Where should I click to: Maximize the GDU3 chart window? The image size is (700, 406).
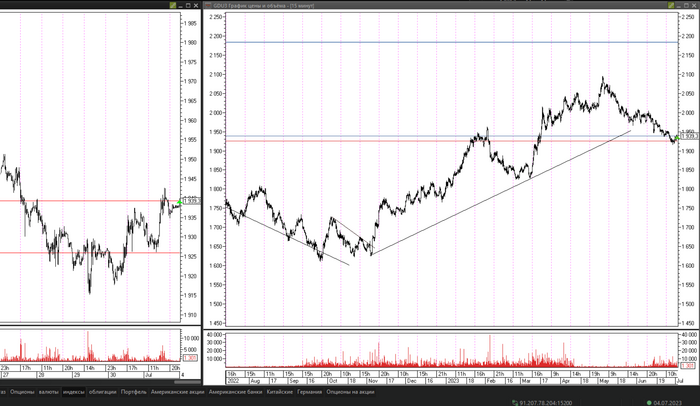pos(686,5)
